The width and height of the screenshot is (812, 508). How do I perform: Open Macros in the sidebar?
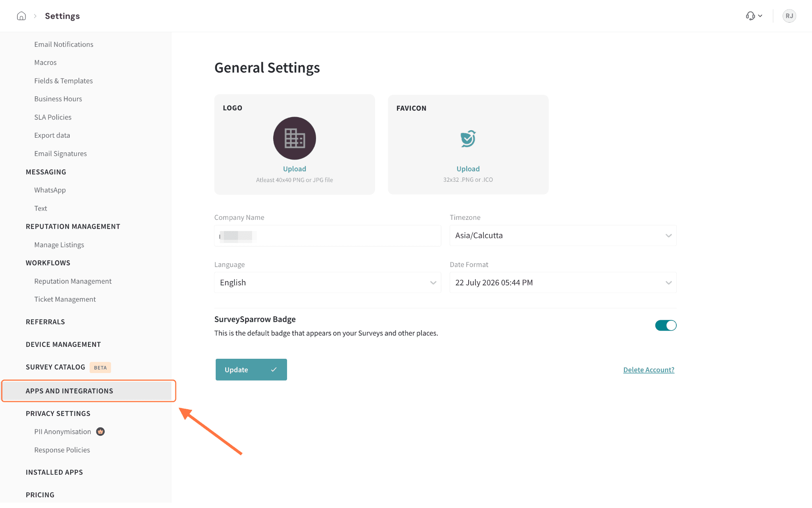pyautogui.click(x=46, y=62)
